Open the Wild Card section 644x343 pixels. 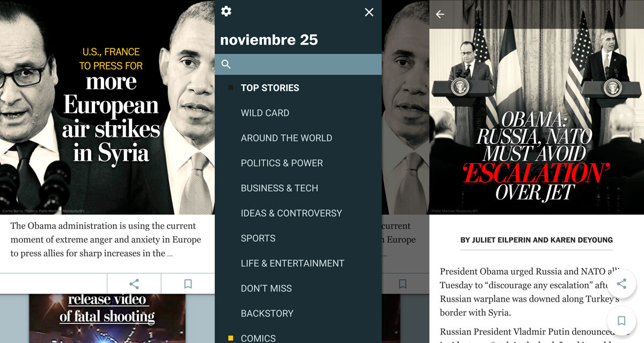265,113
